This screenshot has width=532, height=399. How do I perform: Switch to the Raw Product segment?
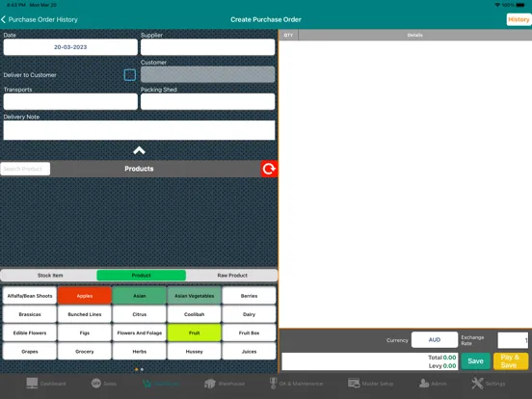click(232, 276)
